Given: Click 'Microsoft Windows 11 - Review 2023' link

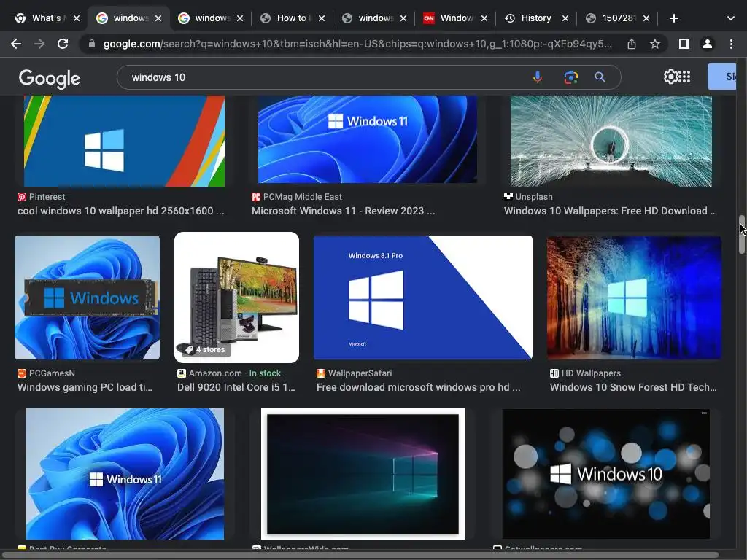Looking at the screenshot, I should click(343, 211).
